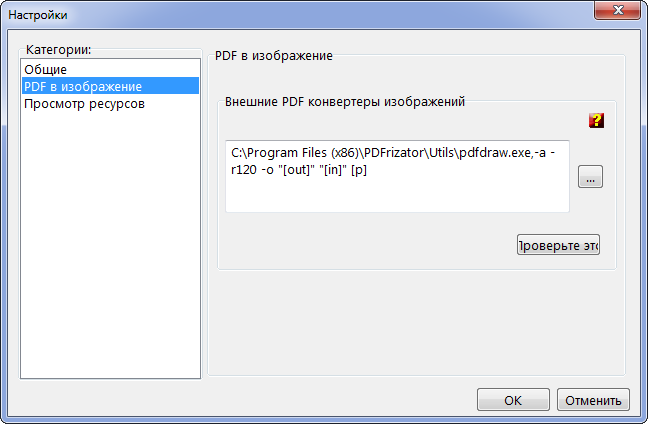Select the PDF в изображение category

(82, 87)
